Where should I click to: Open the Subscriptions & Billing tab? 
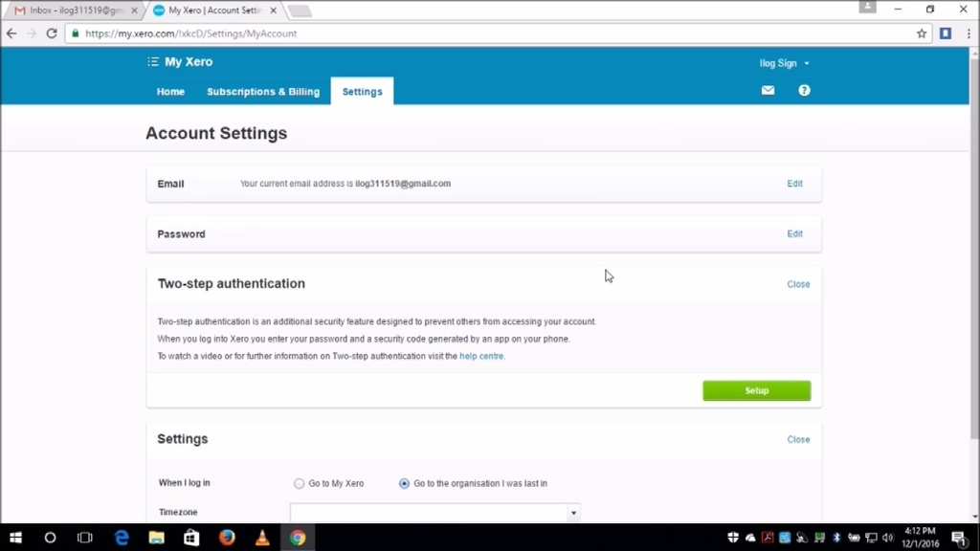tap(263, 91)
